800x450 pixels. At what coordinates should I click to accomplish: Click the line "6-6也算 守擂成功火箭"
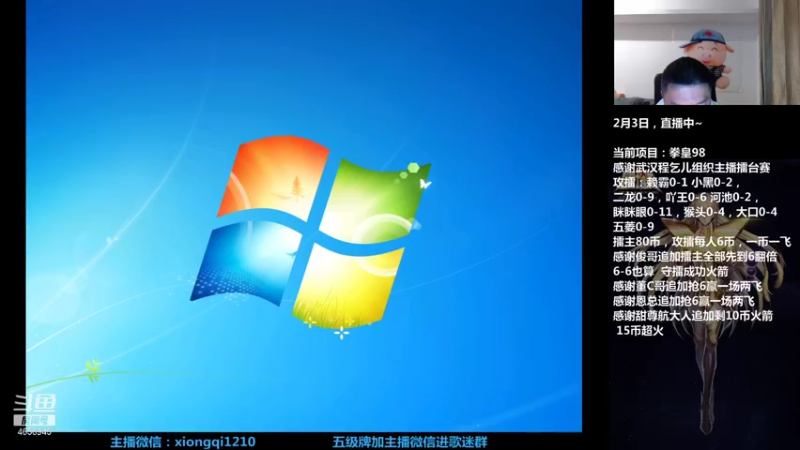click(670, 271)
